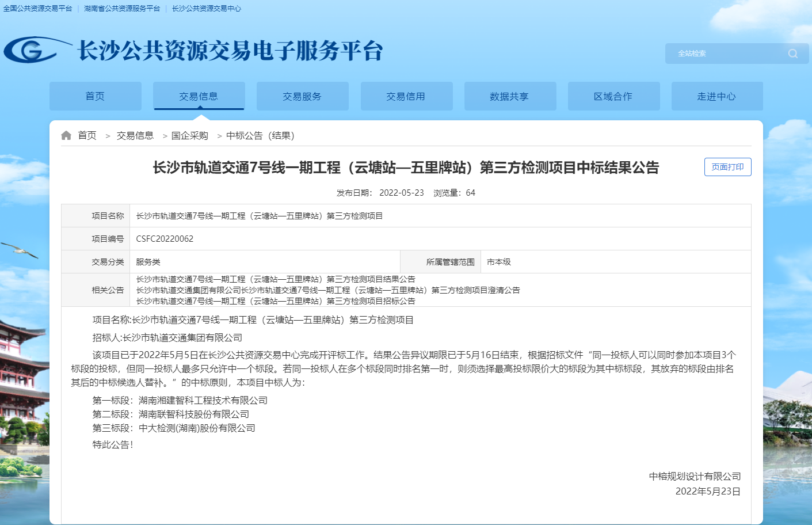Click the search magnifier icon
The image size is (812, 525).
pyautogui.click(x=792, y=54)
